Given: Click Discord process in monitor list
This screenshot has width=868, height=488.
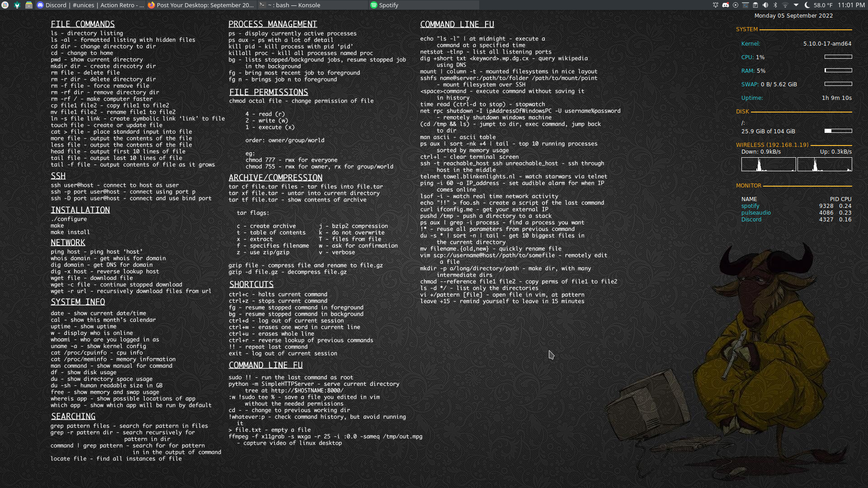Looking at the screenshot, I should [x=751, y=220].
